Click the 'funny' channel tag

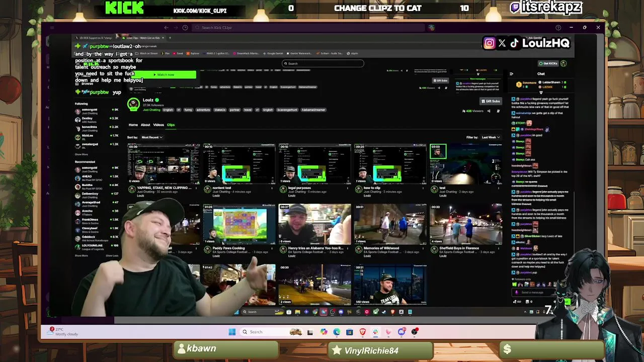188,110
